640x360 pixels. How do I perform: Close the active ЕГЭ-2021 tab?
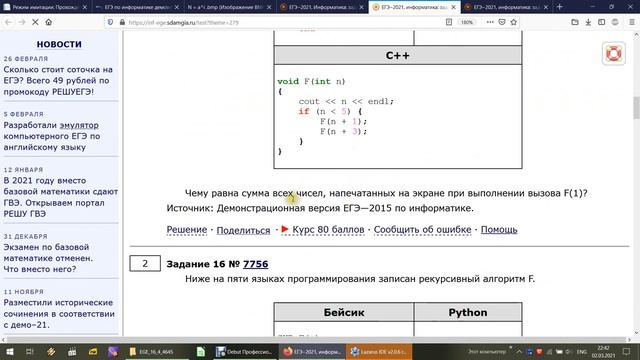tap(453, 7)
